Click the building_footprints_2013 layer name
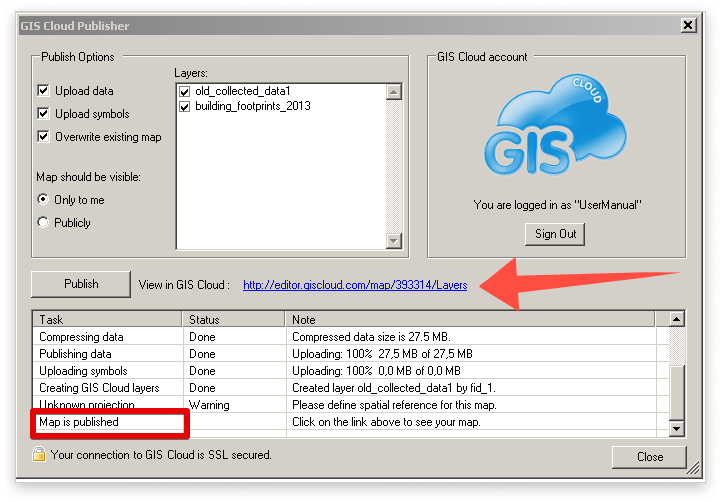Viewport: 721px width, 502px height. [x=253, y=106]
